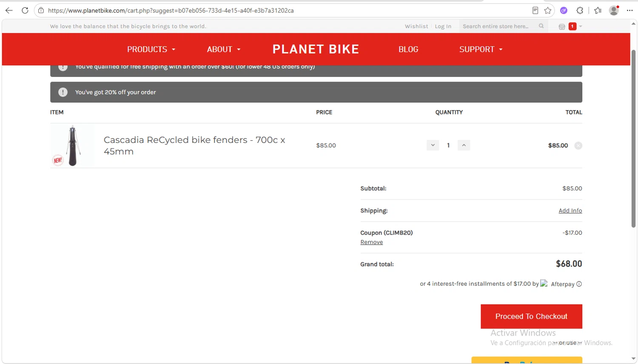Viewport: 638px width, 364px height.
Task: Click the alert icon beside 20% off notice
Action: (63, 92)
